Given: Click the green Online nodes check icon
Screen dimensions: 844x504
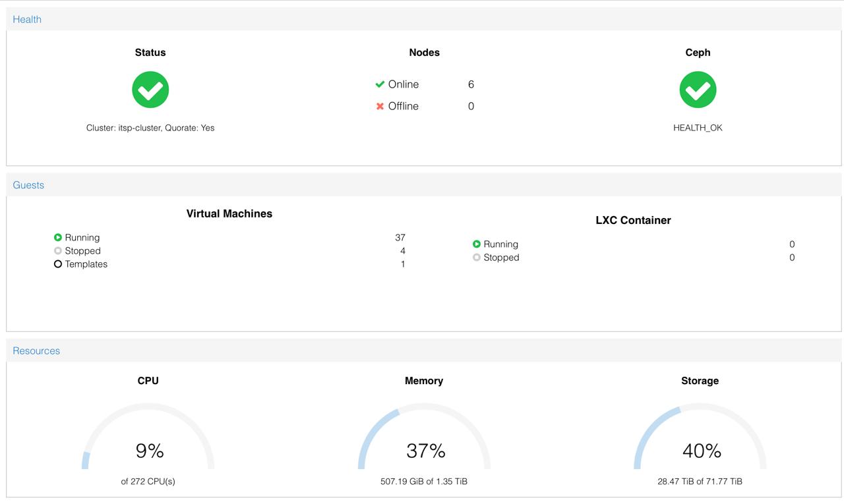Looking at the screenshot, I should pos(380,84).
